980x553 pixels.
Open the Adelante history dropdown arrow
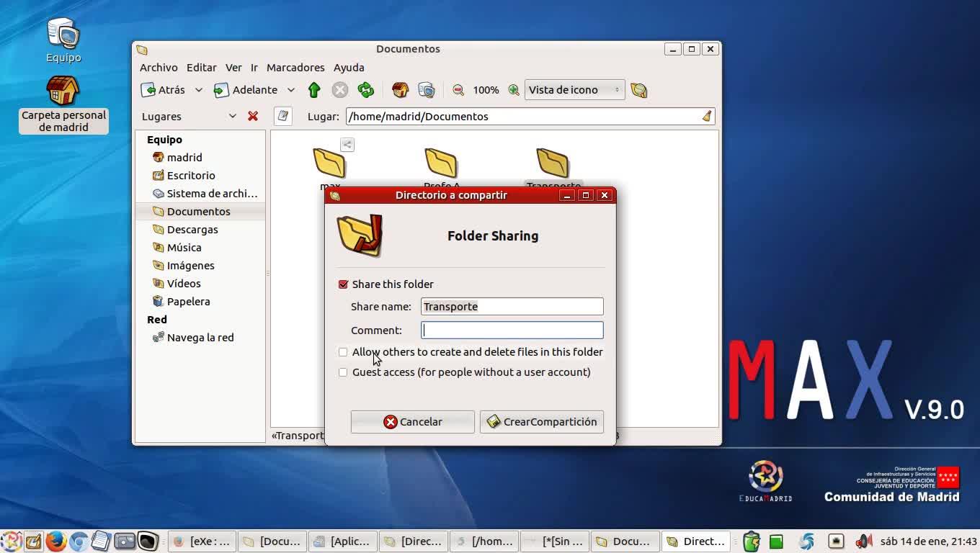[291, 90]
